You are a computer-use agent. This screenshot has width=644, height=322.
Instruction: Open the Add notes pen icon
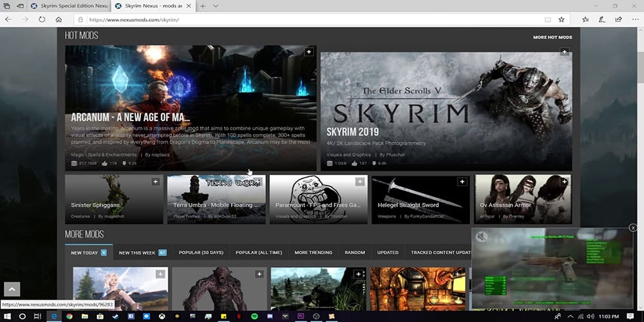tap(602, 19)
